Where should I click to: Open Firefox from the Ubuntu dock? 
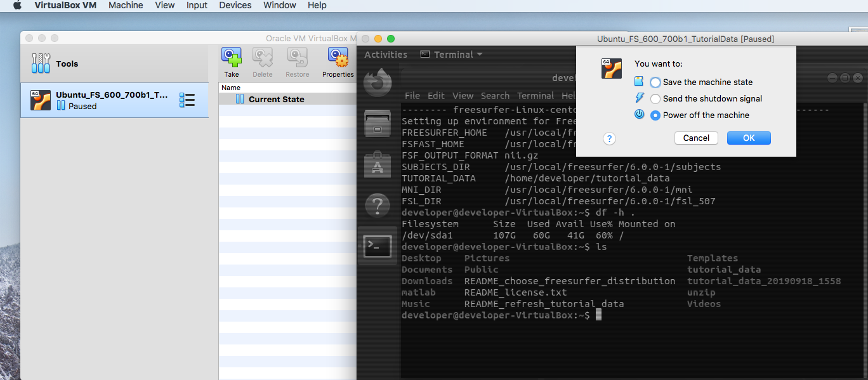pyautogui.click(x=378, y=82)
